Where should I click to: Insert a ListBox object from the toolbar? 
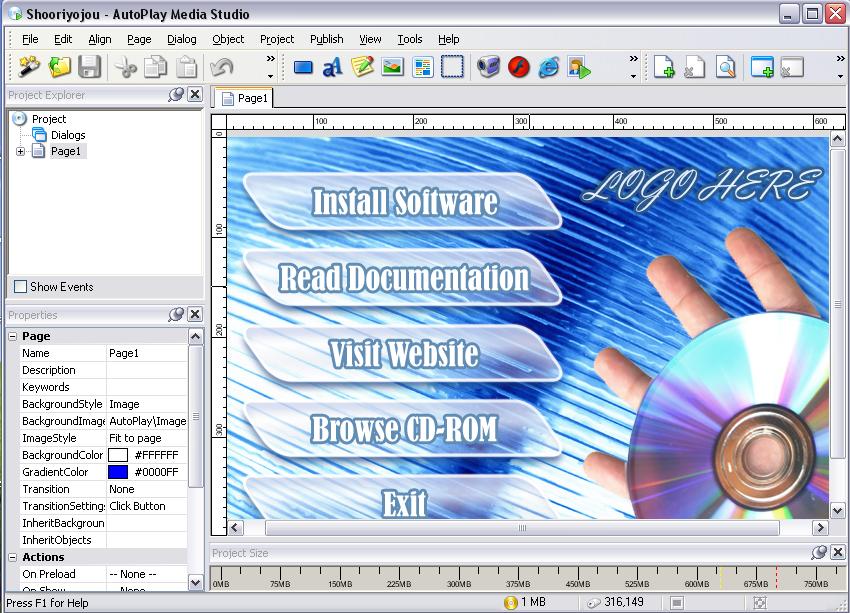423,68
